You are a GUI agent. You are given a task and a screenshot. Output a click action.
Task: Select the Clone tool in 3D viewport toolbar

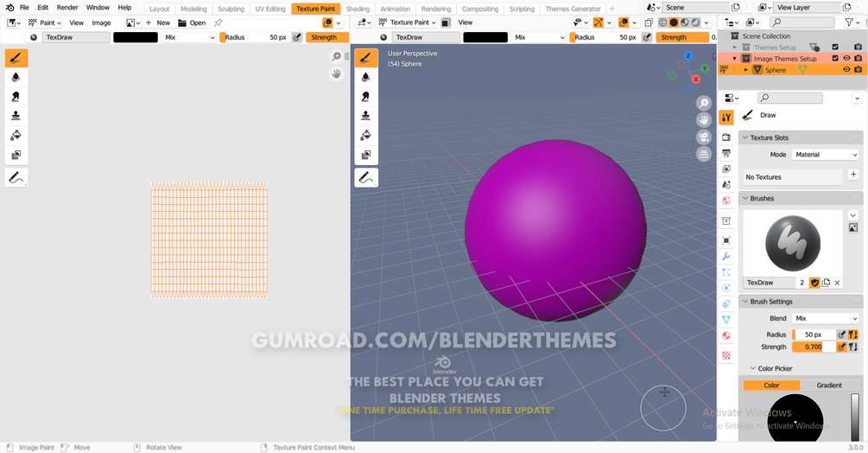point(366,116)
